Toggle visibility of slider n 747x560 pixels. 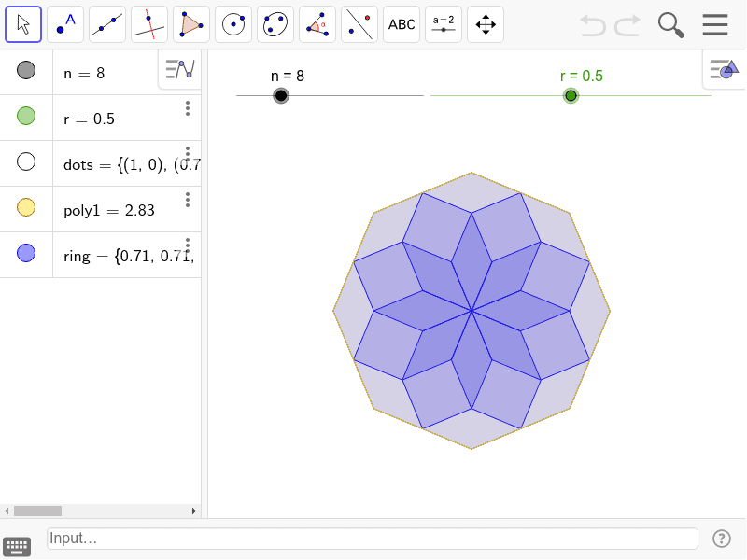[26, 70]
